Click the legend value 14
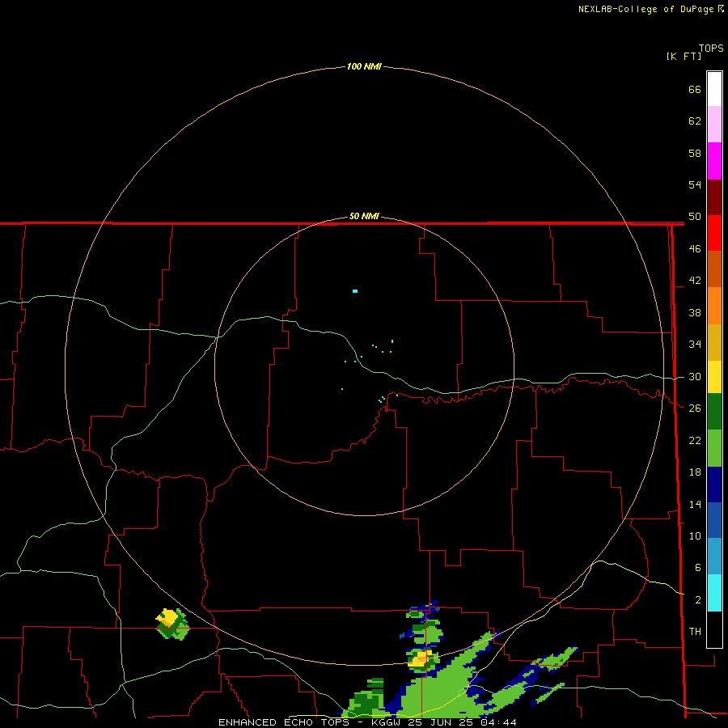Viewport: 728px width, 728px height. click(695, 504)
